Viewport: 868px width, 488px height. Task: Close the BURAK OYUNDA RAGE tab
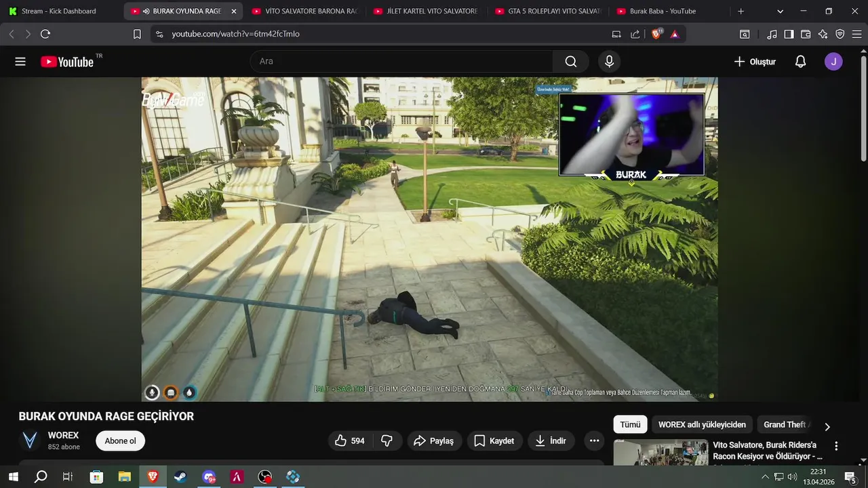coord(234,12)
